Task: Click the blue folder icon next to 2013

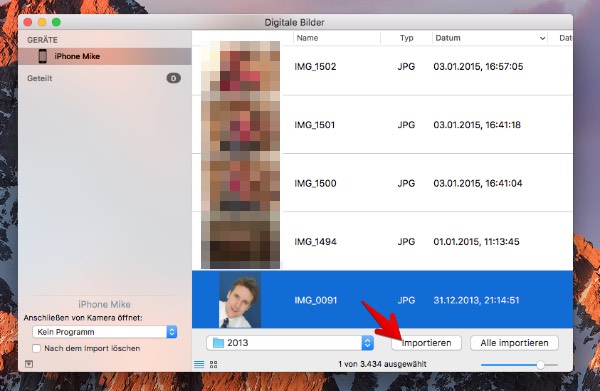Action: pos(218,342)
